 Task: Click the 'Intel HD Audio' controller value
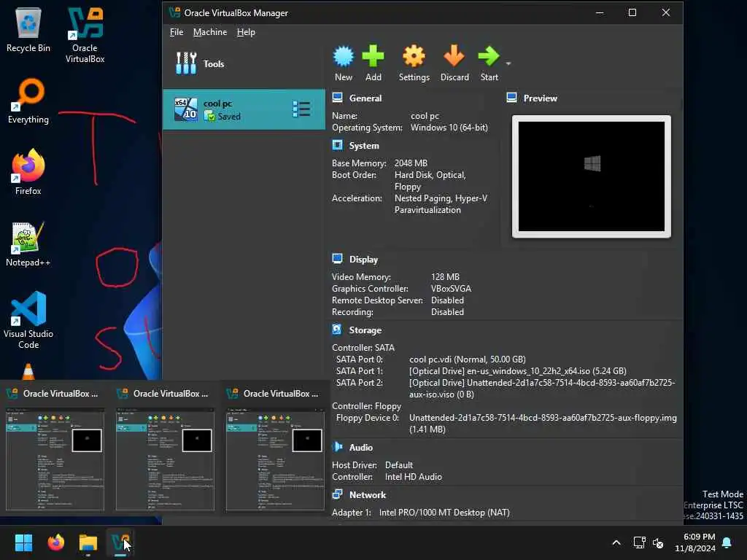(x=413, y=477)
